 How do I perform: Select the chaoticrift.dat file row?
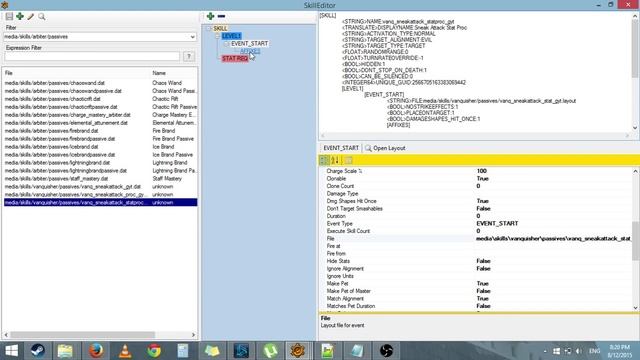[100, 99]
